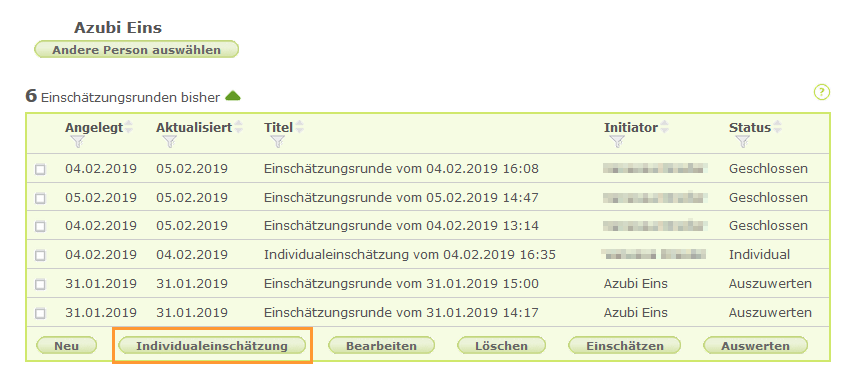Open filter funnel under Titel
Screen dimensions: 855x387
(278, 142)
